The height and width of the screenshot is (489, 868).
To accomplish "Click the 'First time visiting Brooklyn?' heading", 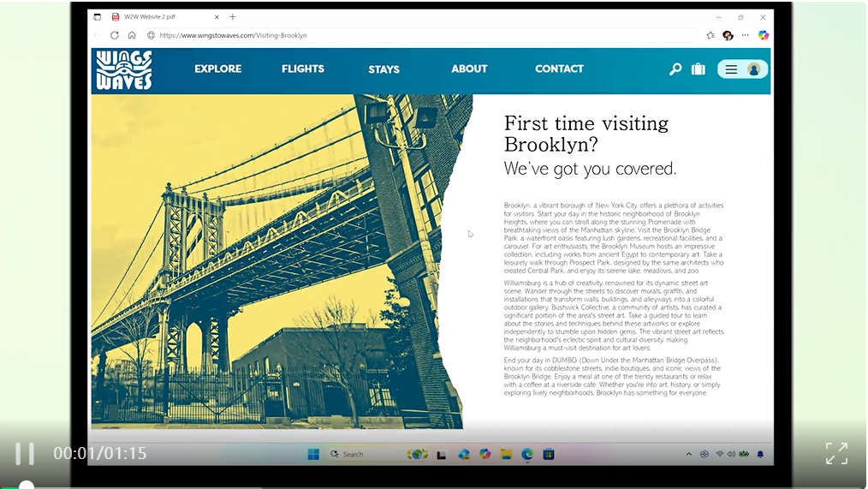I will point(586,134).
